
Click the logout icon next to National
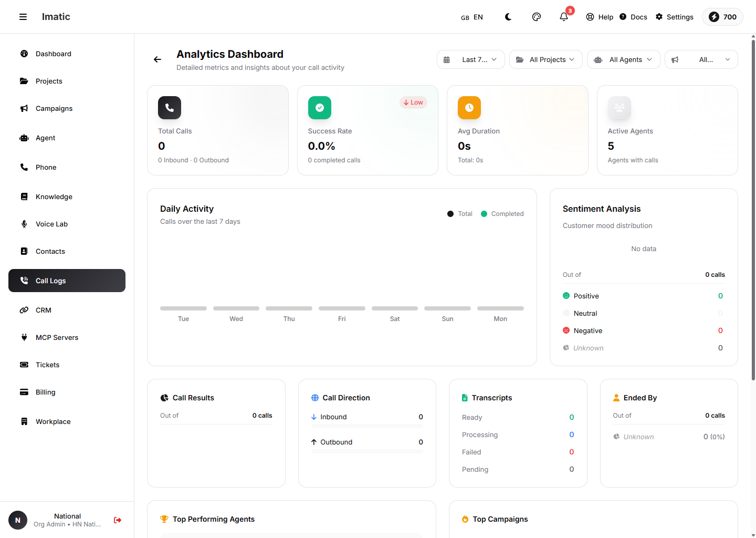118,520
